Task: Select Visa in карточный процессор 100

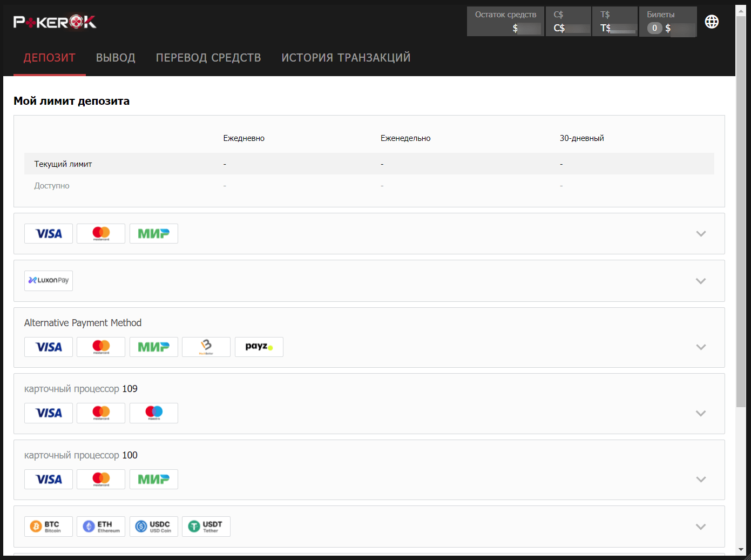Action: pyautogui.click(x=49, y=480)
